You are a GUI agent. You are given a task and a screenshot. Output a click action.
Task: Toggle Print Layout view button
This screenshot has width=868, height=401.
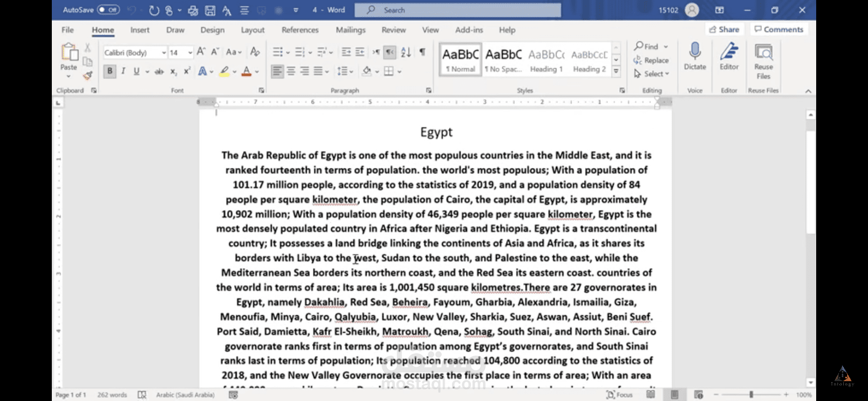(x=674, y=395)
